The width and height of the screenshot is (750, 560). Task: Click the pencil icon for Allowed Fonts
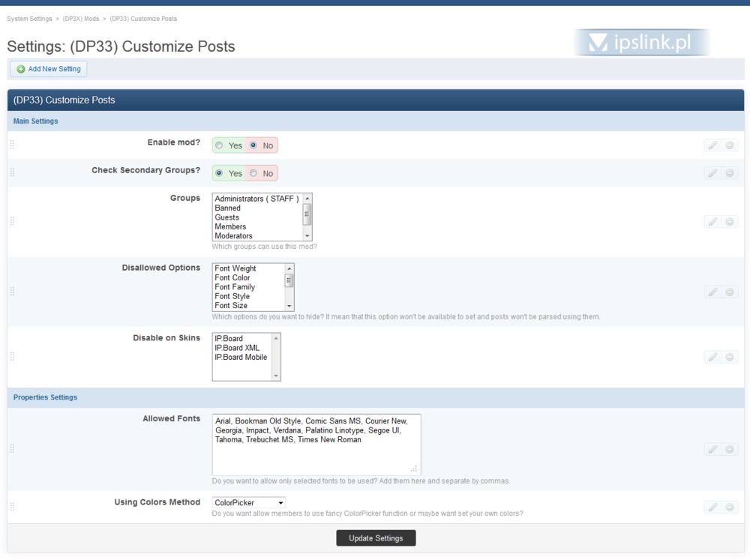712,449
